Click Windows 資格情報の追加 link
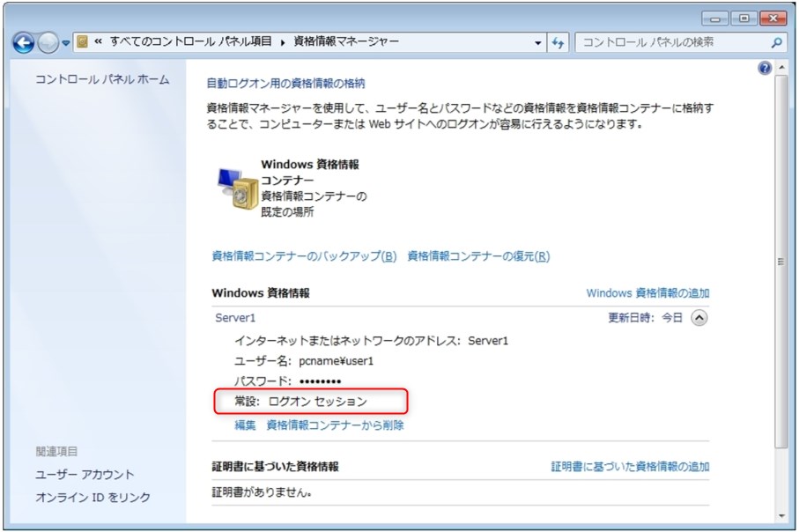The width and height of the screenshot is (799, 532). (647, 293)
